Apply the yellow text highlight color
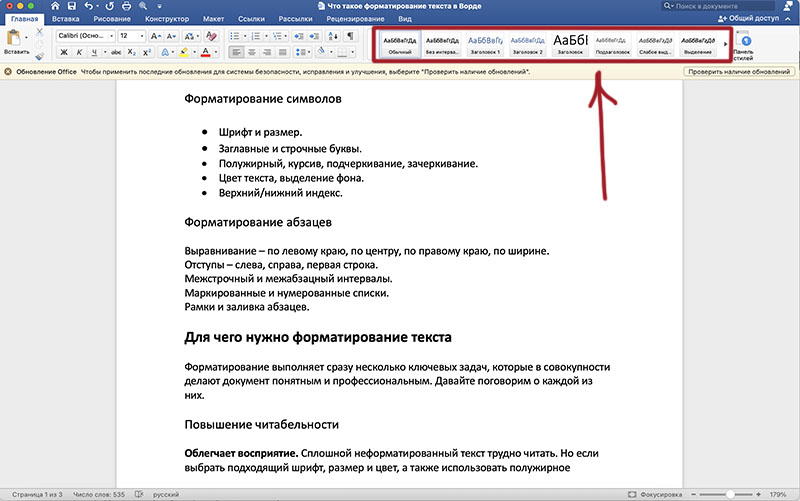800x501 pixels. (x=184, y=52)
